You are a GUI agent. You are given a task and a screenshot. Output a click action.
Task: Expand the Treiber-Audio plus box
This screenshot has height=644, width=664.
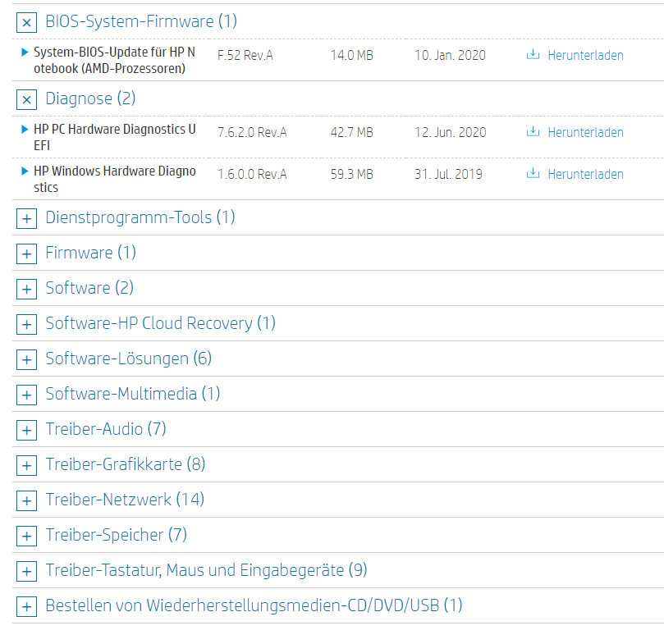[27, 430]
